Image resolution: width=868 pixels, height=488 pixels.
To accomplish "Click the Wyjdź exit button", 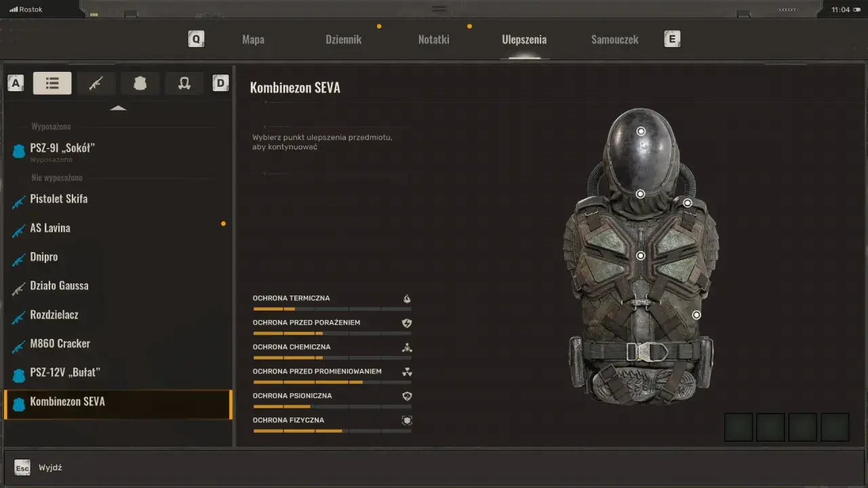I will tap(39, 468).
